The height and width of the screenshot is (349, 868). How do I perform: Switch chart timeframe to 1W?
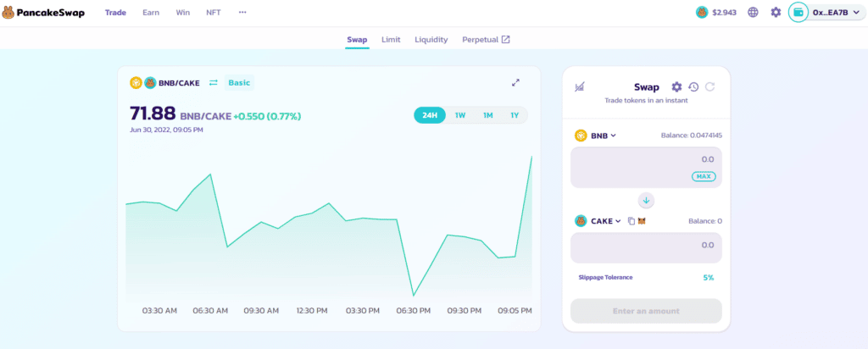(x=459, y=115)
